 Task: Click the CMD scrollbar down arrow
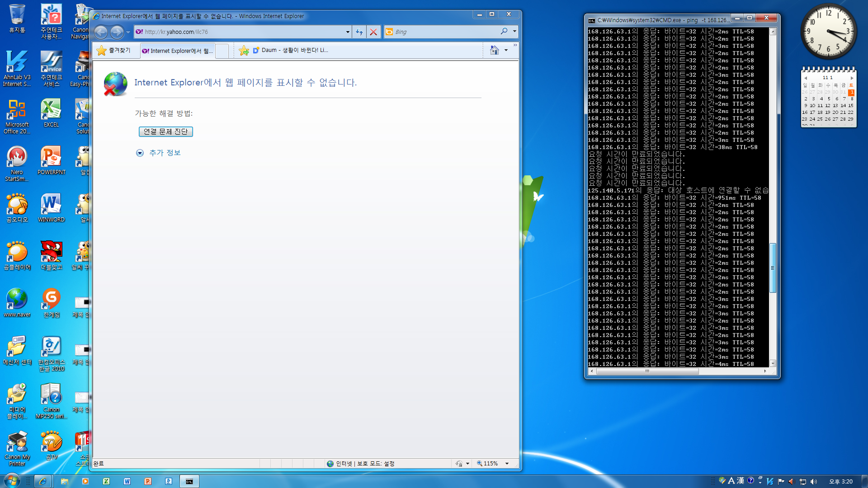tap(773, 363)
